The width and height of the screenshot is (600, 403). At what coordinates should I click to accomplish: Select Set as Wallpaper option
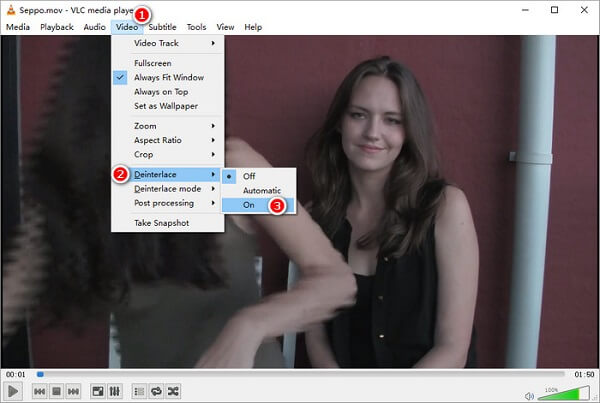(x=164, y=106)
